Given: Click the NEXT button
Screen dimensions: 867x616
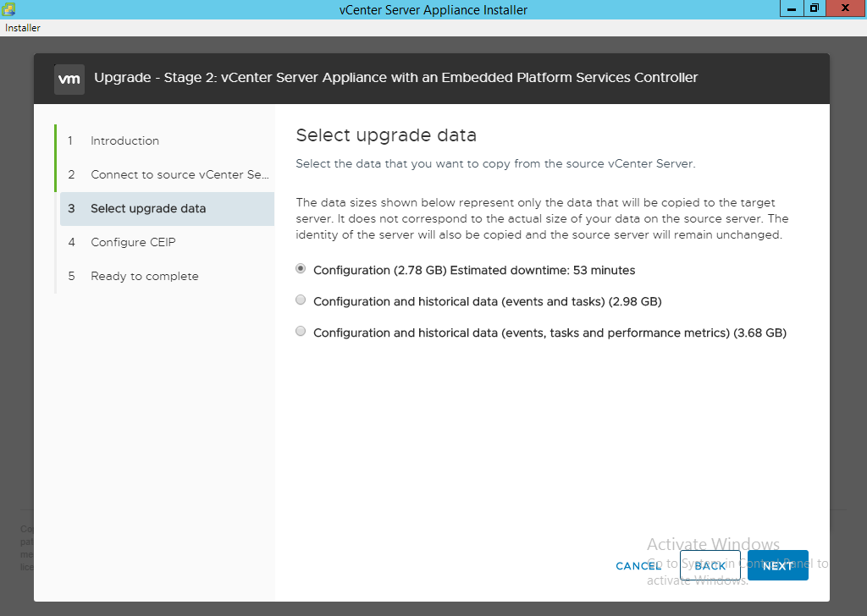Looking at the screenshot, I should coord(778,565).
